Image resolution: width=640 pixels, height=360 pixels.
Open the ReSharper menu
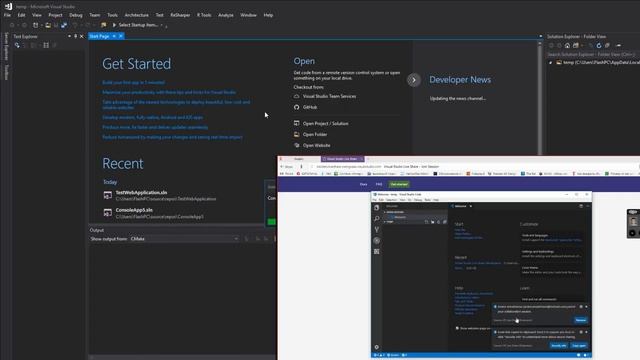[x=180, y=15]
